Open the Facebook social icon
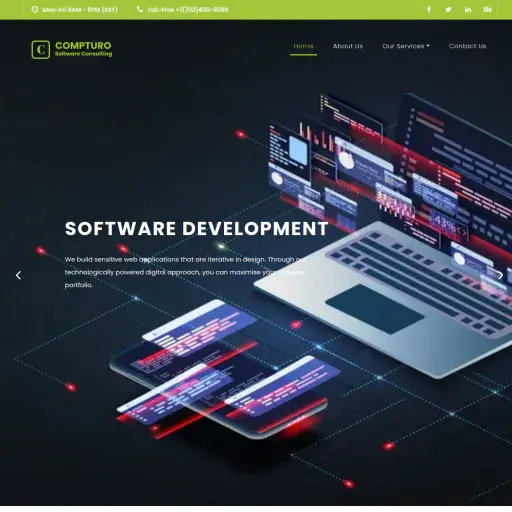Screen dimensions: 512x512 click(x=429, y=9)
